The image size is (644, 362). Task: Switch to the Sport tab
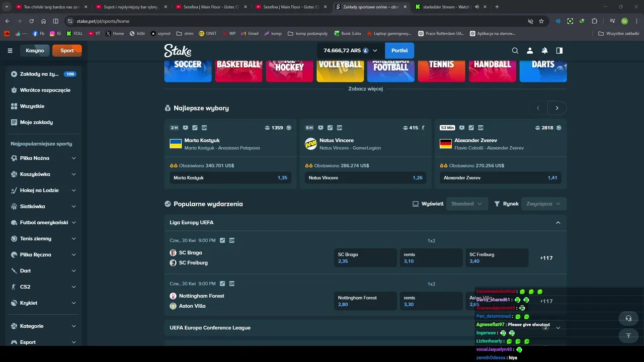pyautogui.click(x=67, y=50)
